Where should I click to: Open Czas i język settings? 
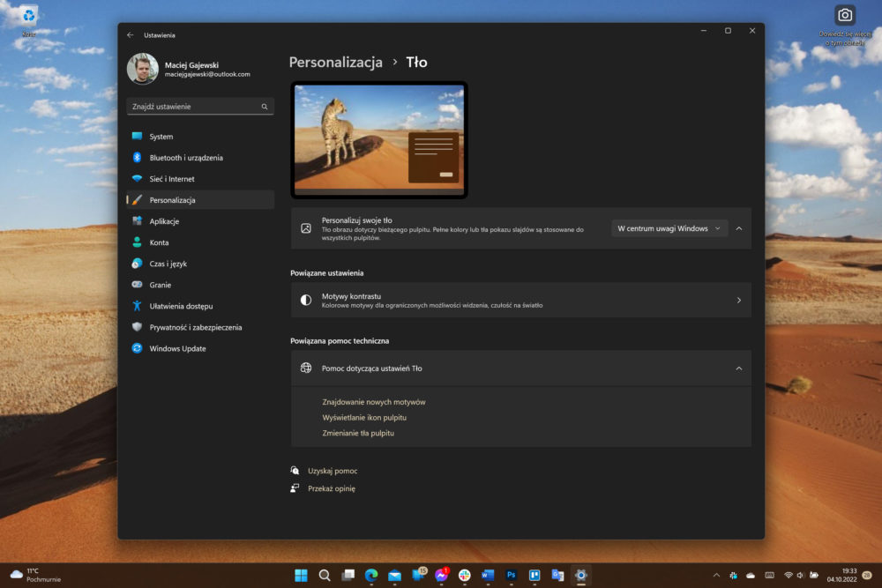(200, 264)
